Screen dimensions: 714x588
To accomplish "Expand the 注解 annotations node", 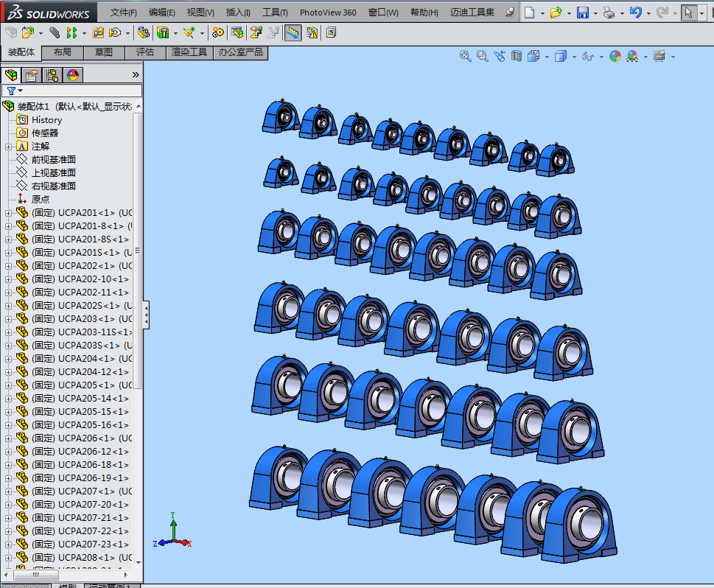I will pyautogui.click(x=8, y=147).
